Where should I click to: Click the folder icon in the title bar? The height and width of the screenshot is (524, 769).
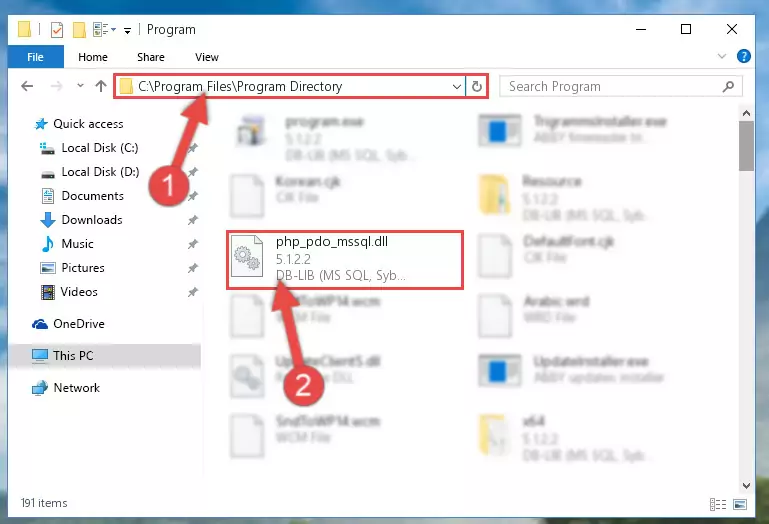coord(24,29)
